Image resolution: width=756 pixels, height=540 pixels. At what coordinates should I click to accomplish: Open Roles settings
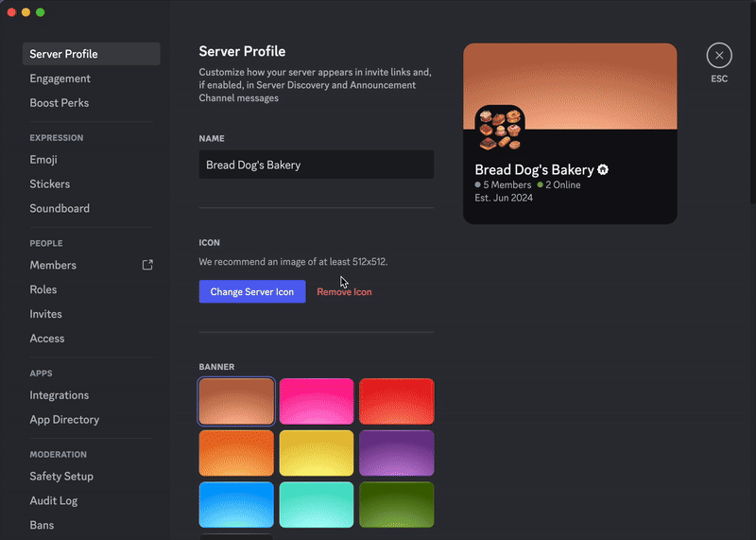43,289
